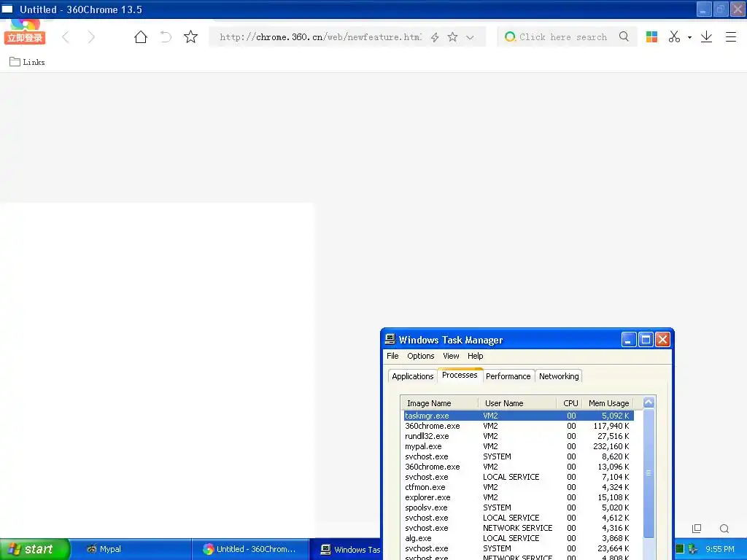Select the taskmgr.exe process row

[519, 416]
